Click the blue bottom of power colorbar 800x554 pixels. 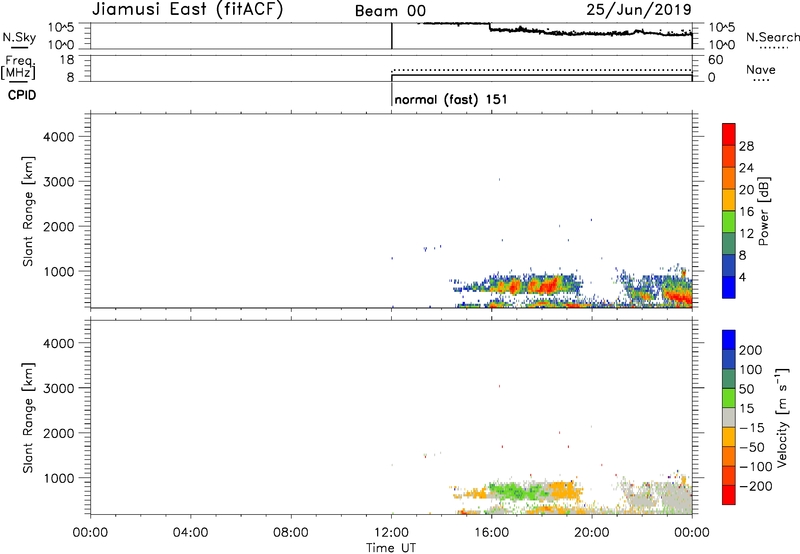pos(729,287)
